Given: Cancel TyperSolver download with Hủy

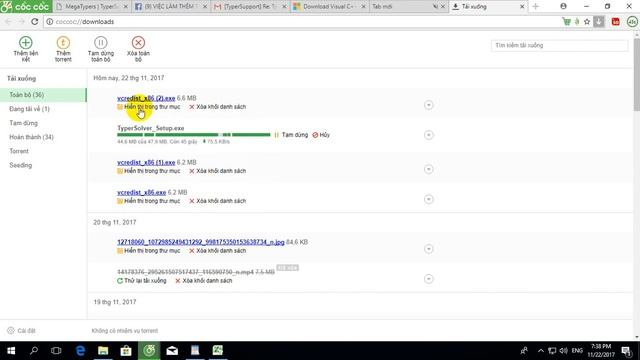Looking at the screenshot, I should point(321,135).
